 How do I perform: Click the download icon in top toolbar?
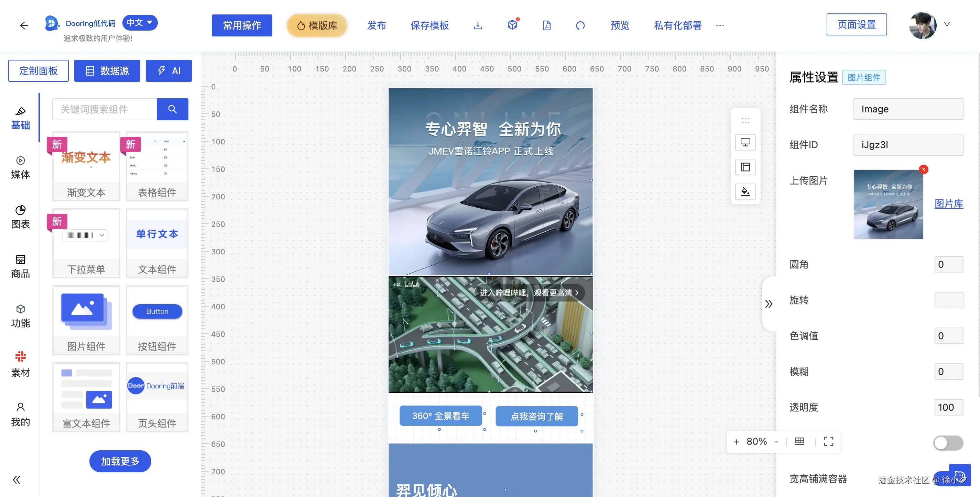click(478, 25)
